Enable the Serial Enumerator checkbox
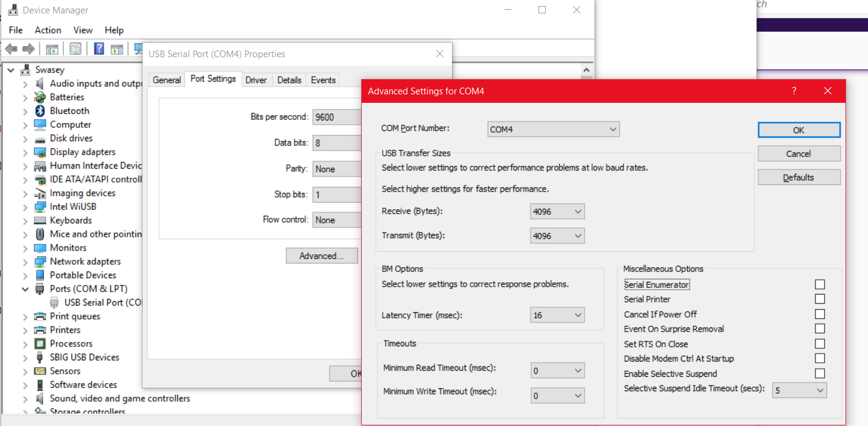868x426 pixels. [x=820, y=284]
